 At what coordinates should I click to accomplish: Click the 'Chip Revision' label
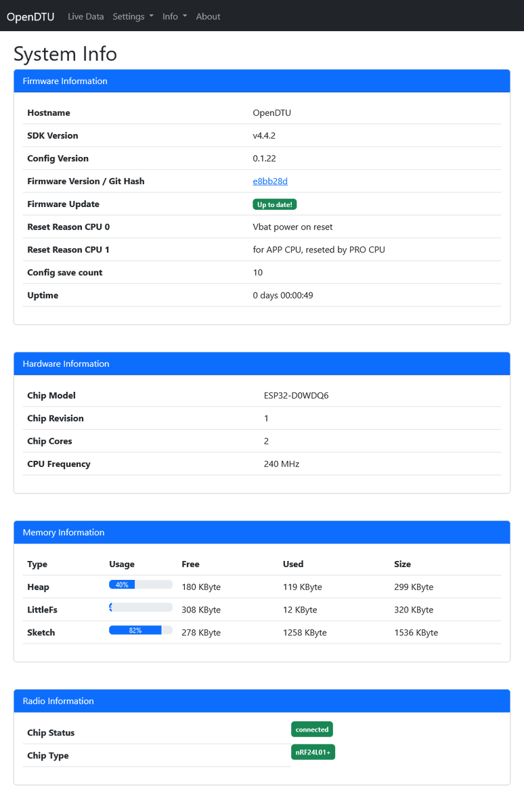point(56,419)
